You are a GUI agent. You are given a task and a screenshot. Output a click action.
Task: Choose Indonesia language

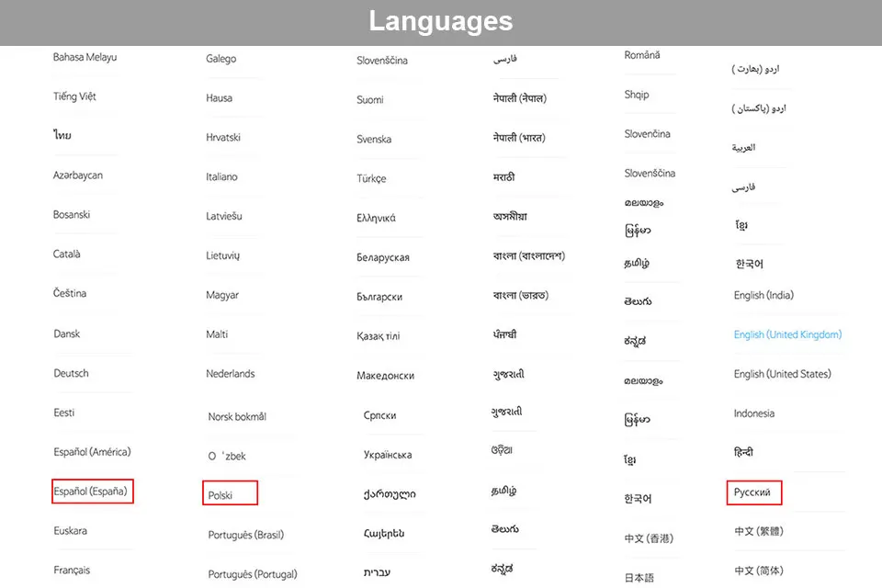[753, 413]
